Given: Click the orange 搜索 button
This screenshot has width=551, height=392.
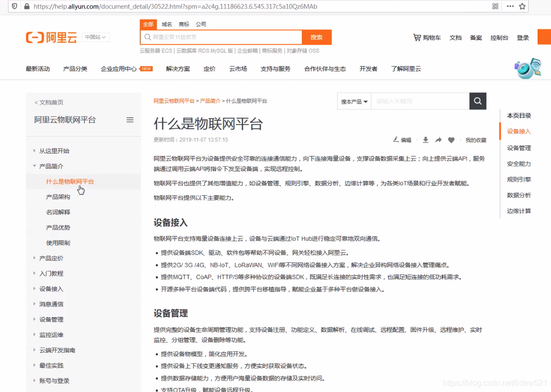Looking at the screenshot, I should [x=317, y=37].
